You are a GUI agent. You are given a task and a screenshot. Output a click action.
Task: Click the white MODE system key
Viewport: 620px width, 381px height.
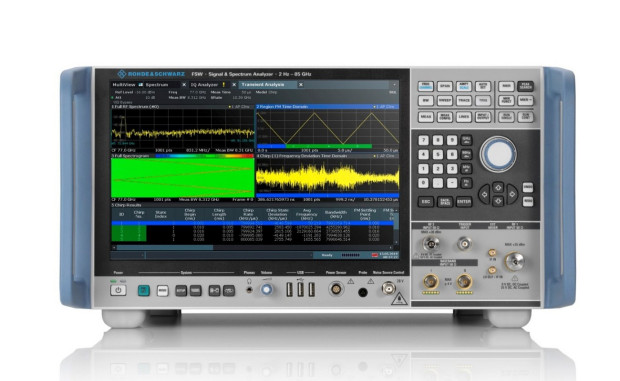(163, 291)
